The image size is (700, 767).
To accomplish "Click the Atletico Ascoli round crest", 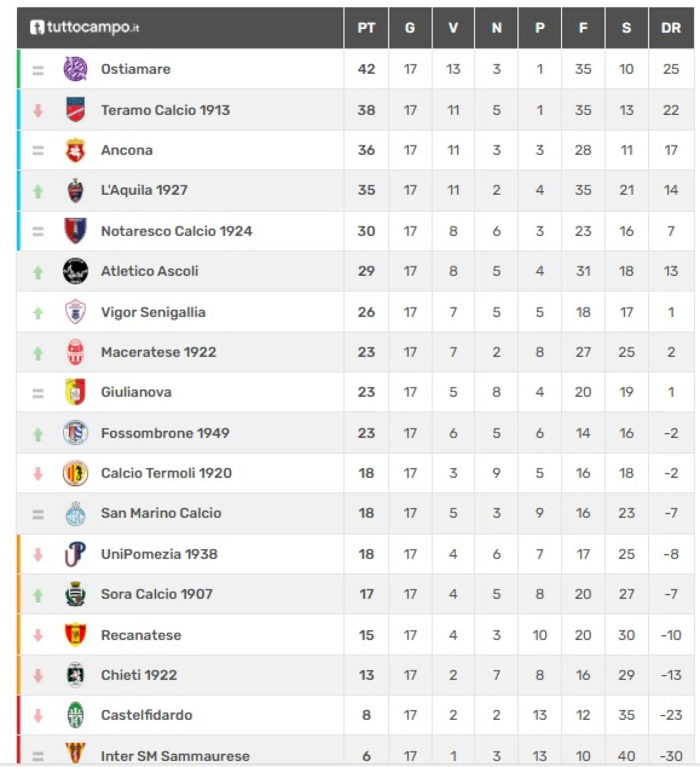I will (x=75, y=271).
